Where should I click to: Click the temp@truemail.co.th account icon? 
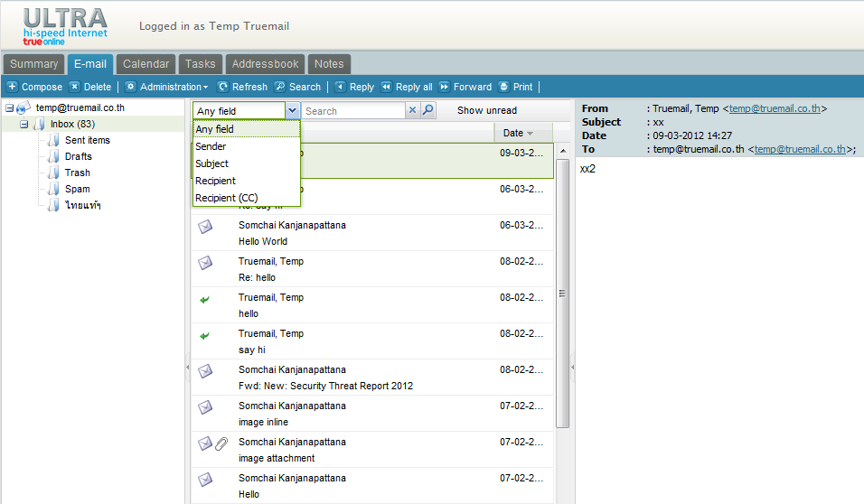23,108
